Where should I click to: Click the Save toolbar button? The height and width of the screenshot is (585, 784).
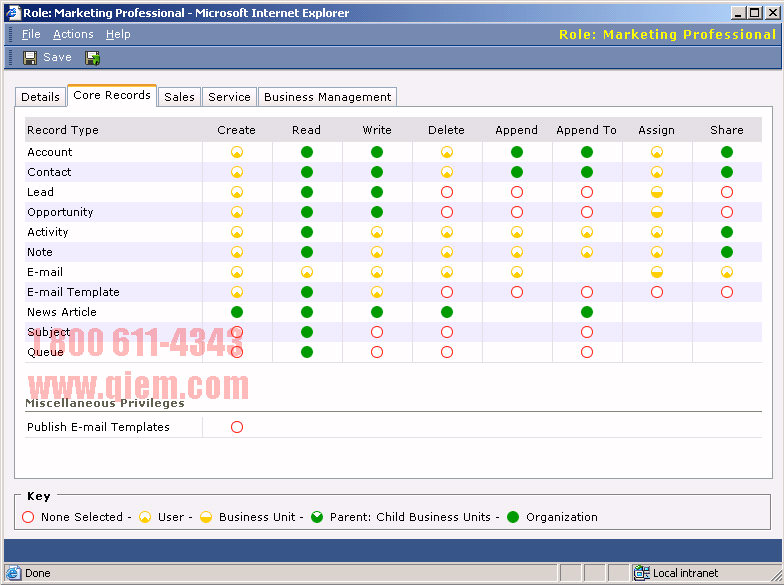[x=48, y=58]
